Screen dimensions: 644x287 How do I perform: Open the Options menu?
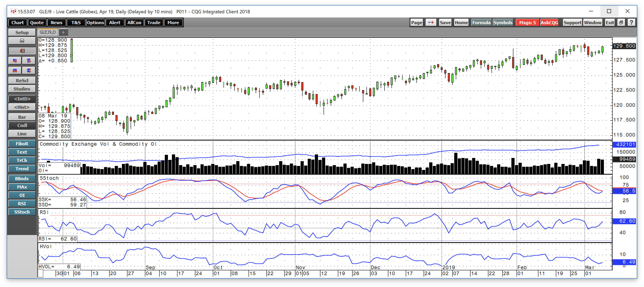pyautogui.click(x=95, y=22)
